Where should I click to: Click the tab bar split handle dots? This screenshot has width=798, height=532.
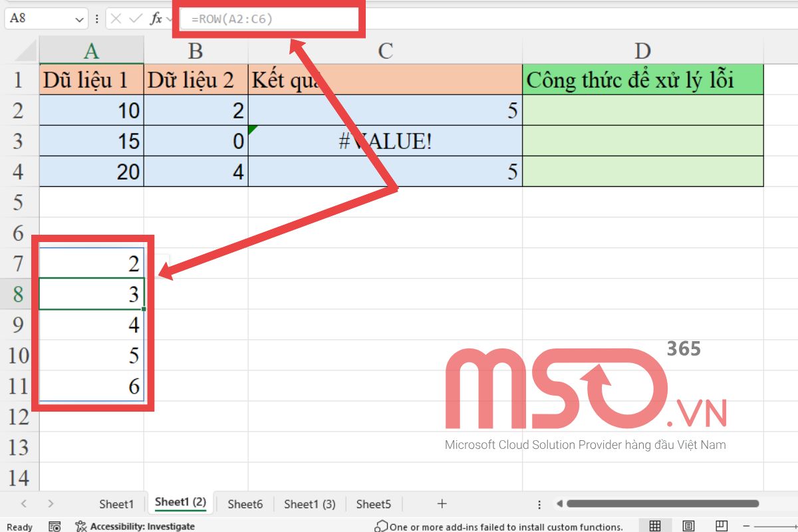pyautogui.click(x=539, y=505)
